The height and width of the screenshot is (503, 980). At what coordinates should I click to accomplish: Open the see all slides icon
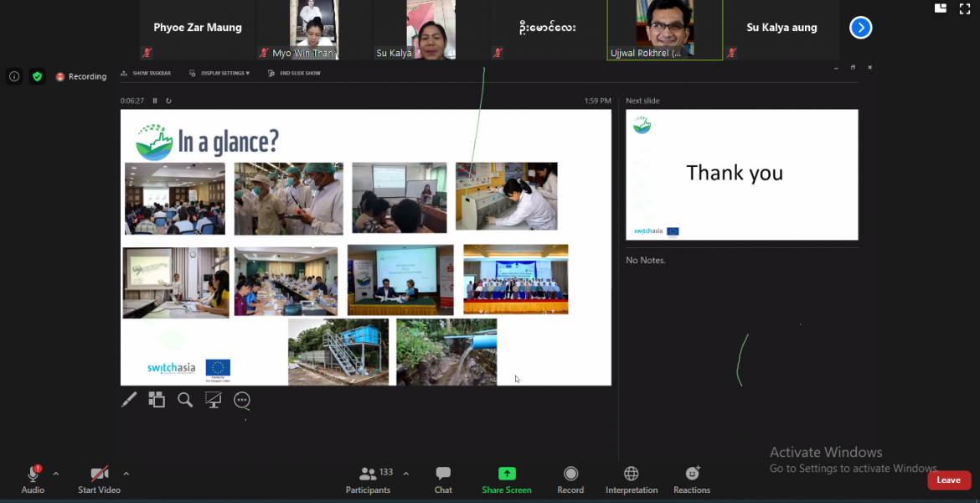157,399
